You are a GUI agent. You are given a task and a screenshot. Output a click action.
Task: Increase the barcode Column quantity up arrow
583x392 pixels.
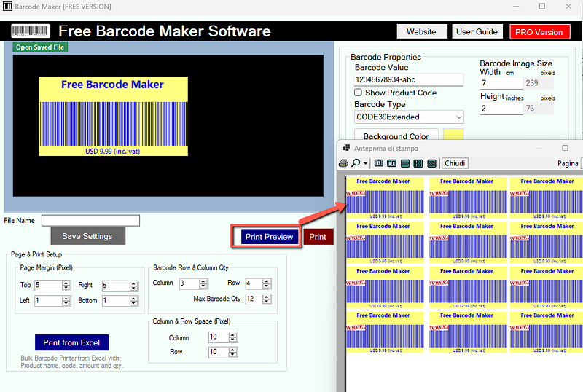(203, 281)
